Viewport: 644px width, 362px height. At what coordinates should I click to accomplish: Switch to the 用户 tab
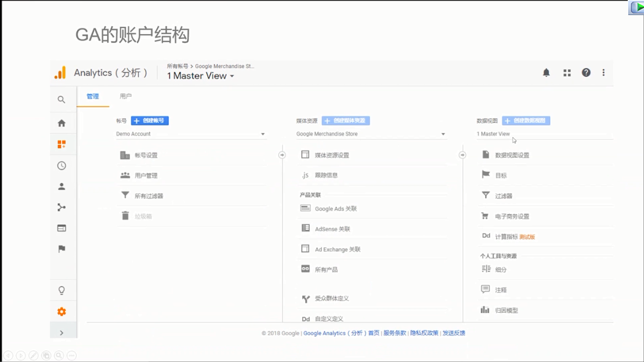pos(126,96)
